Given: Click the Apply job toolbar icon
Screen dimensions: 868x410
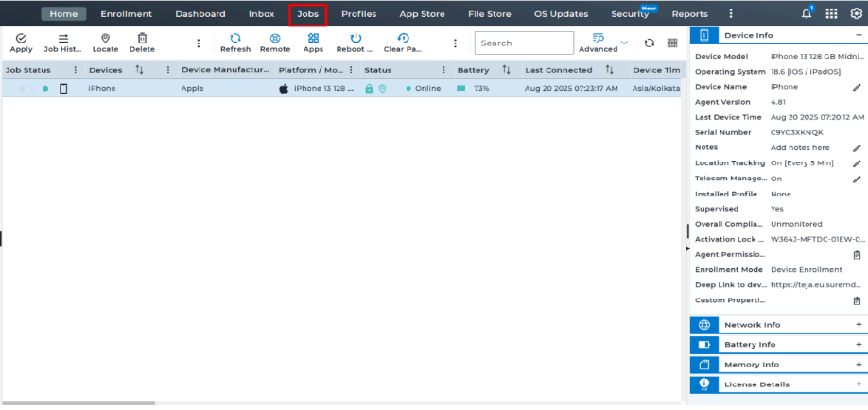Looking at the screenshot, I should 21,42.
